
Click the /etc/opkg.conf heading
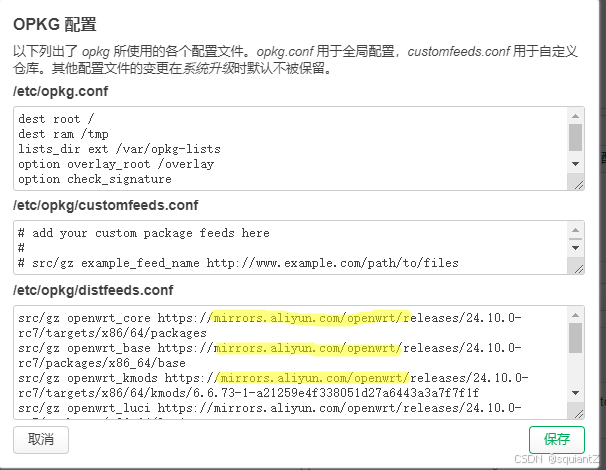coord(61,92)
